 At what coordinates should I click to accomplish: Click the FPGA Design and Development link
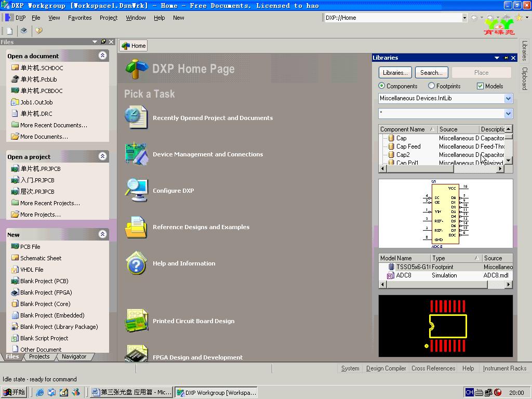(x=197, y=357)
